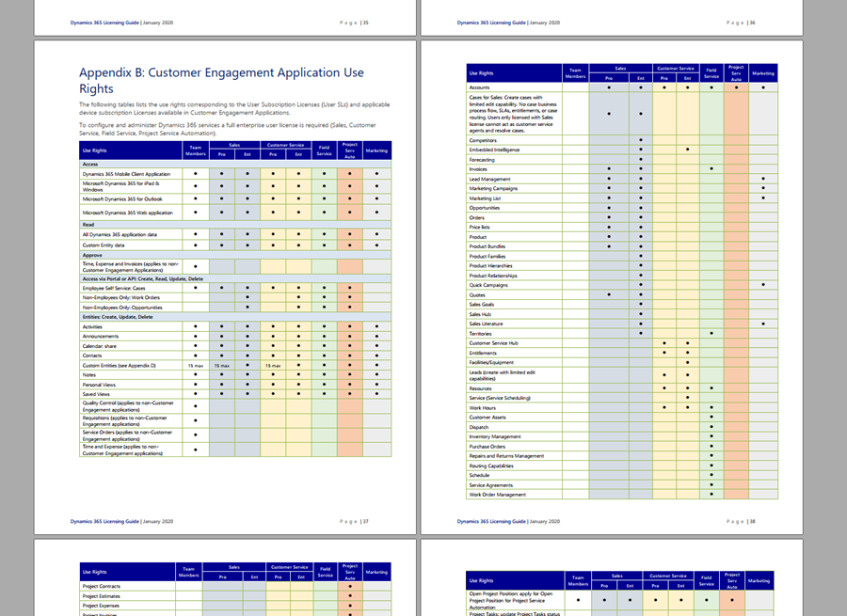Select the "Saved Views" row label

tap(96, 394)
